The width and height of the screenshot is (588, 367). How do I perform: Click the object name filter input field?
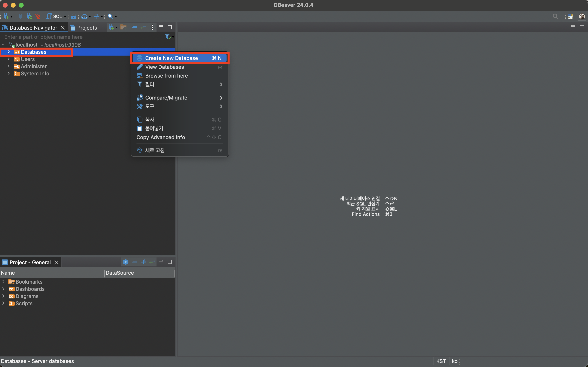80,37
